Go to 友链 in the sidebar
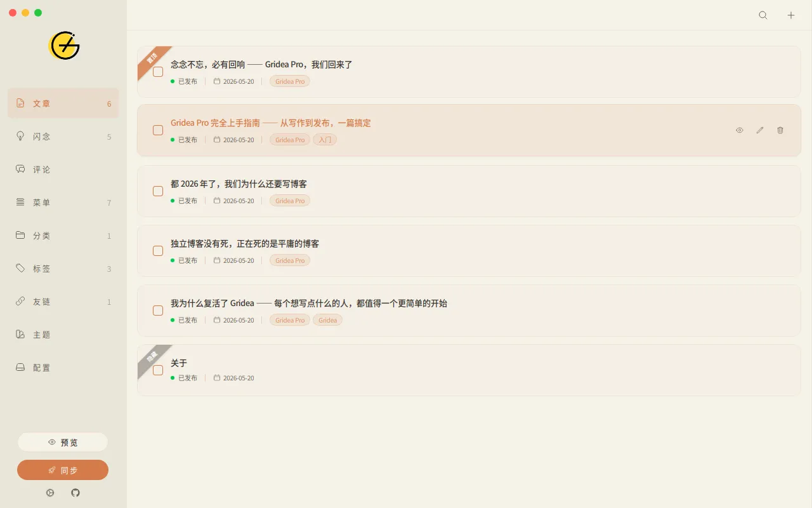This screenshot has height=508, width=812. coord(63,302)
